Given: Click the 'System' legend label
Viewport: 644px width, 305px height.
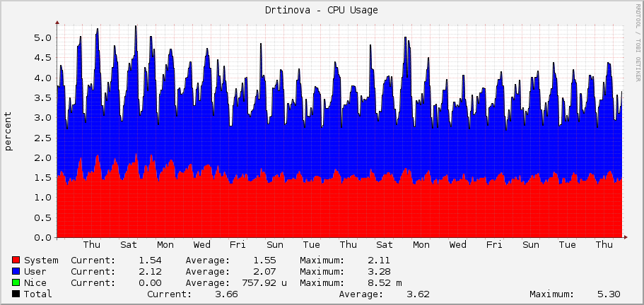Looking at the screenshot, I should (x=41, y=261).
